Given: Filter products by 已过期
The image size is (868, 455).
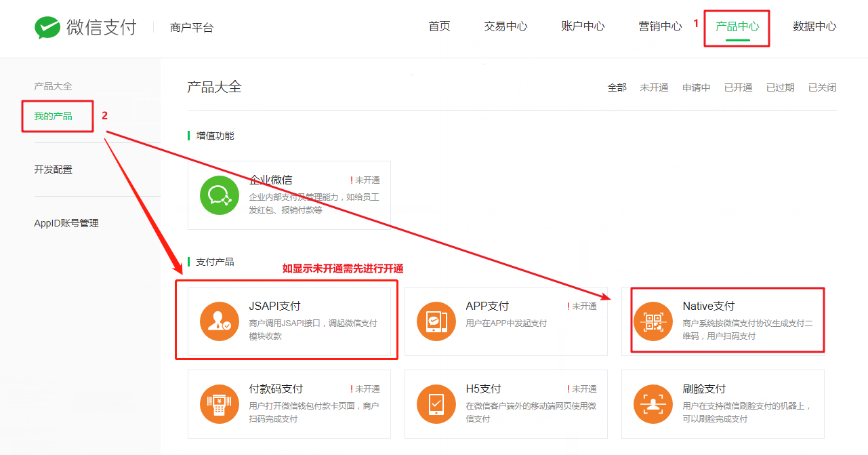Looking at the screenshot, I should pyautogui.click(x=780, y=87).
